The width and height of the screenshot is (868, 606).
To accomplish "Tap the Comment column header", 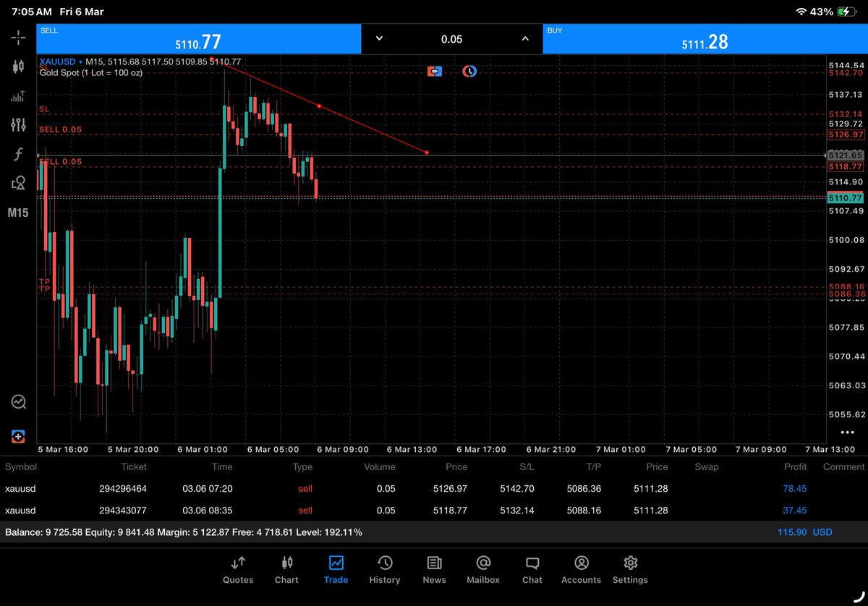I will point(843,466).
